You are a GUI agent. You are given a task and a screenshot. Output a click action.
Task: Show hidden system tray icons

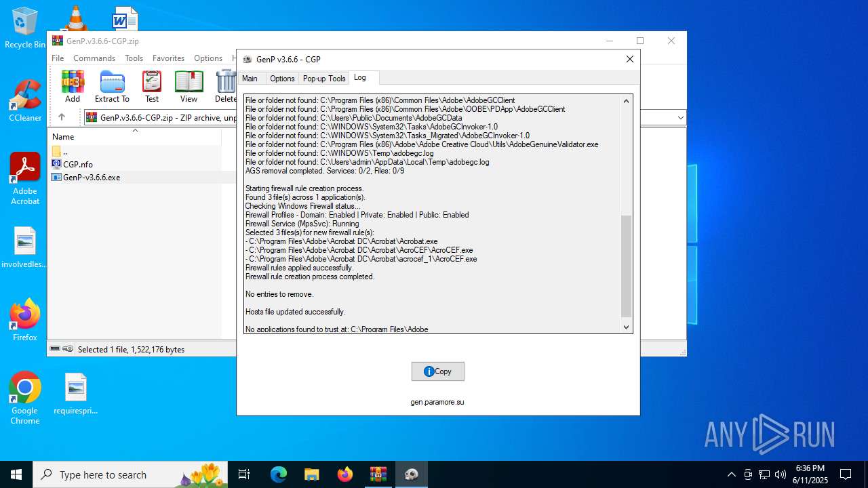pos(731,474)
